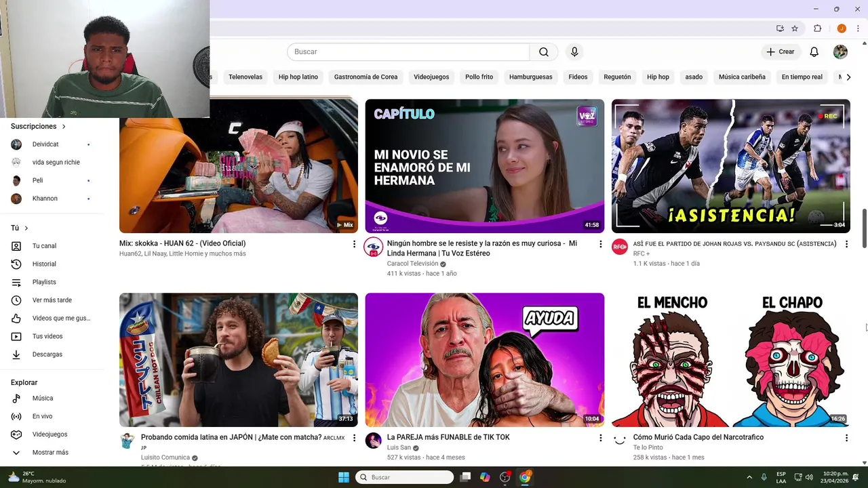This screenshot has height=488, width=868.
Task: Bookmark page with star icon
Action: click(x=795, y=28)
